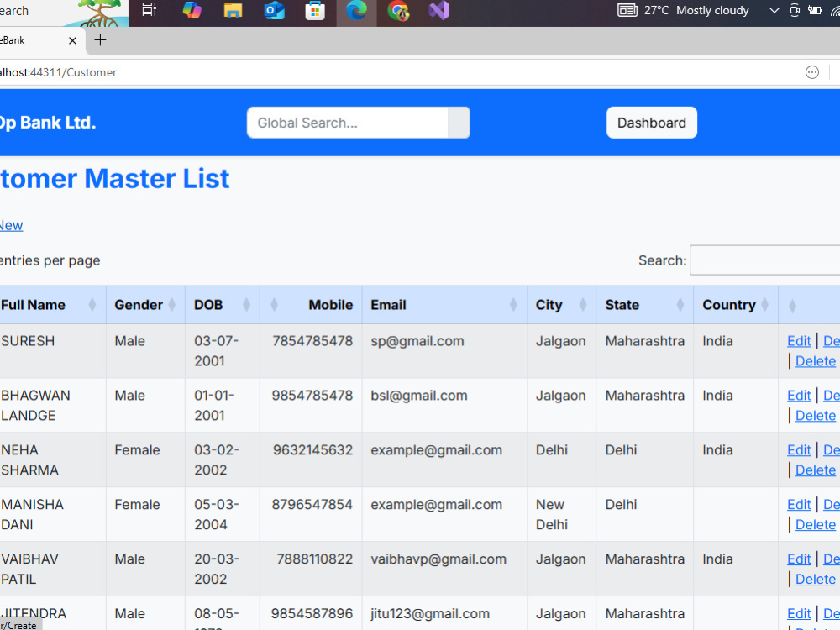
Task: Sort table by Email column
Action: coord(444,305)
